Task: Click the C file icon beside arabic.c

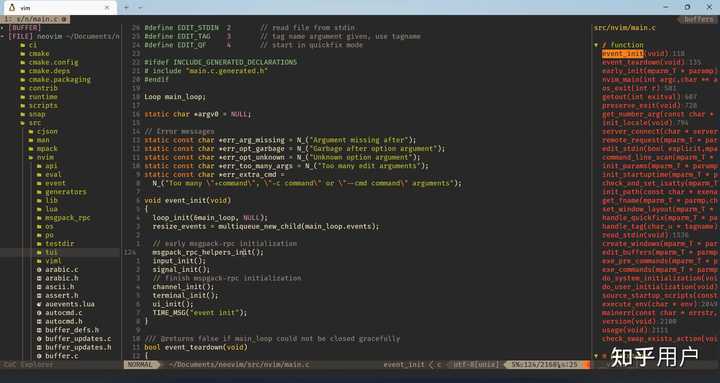Action: click(x=39, y=270)
